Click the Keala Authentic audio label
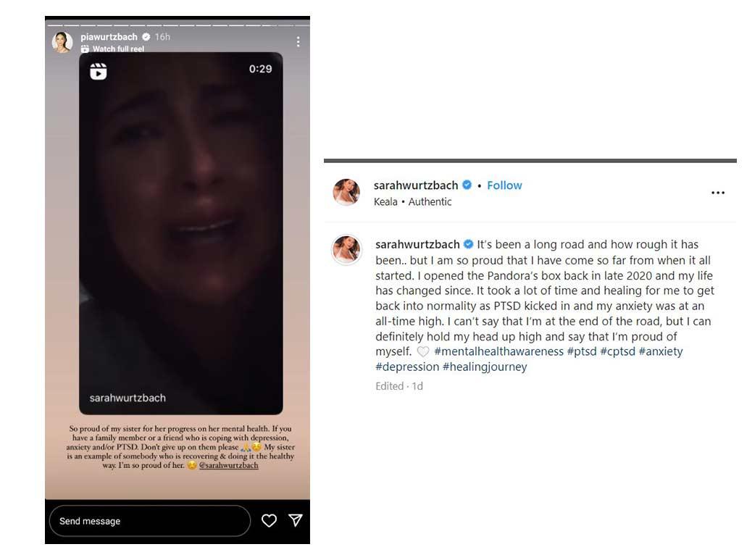 pos(412,202)
